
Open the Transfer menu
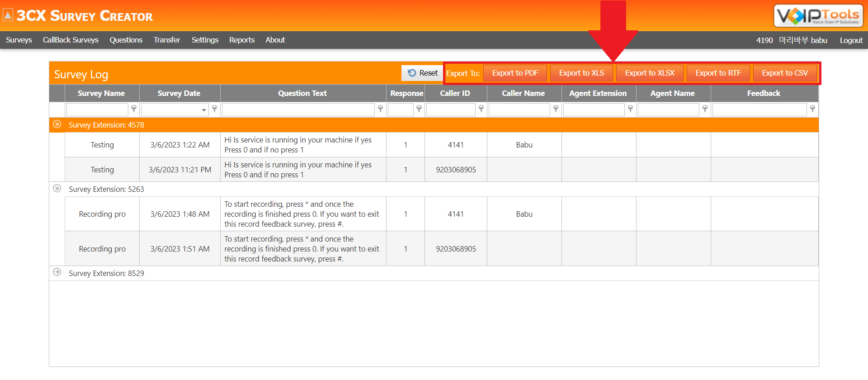click(x=167, y=40)
